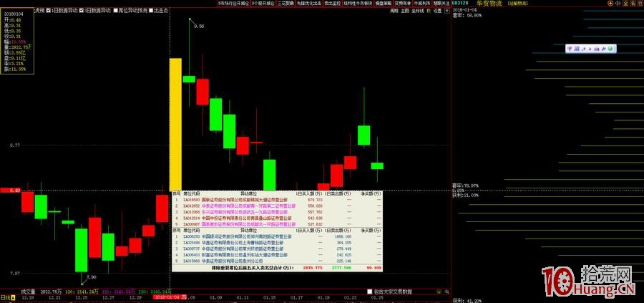The width and height of the screenshot is (644, 303).
Task: Click the 日线 period label
Action: click(5, 297)
